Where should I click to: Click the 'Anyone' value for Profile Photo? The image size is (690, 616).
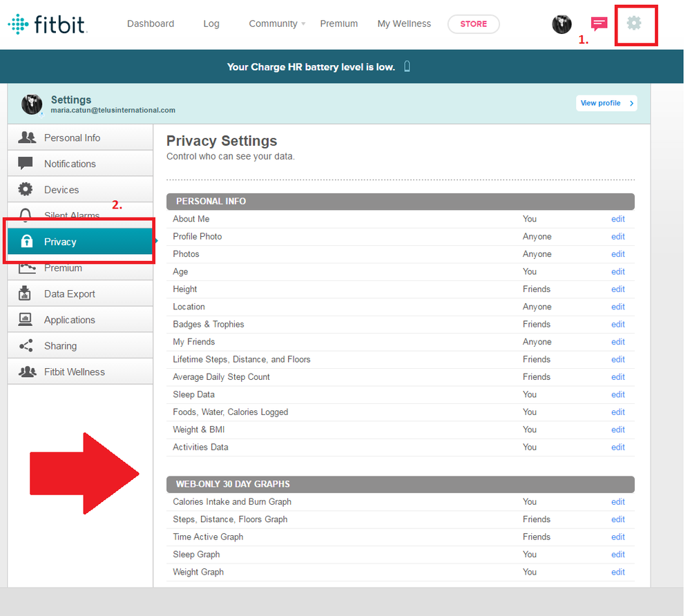coord(537,237)
